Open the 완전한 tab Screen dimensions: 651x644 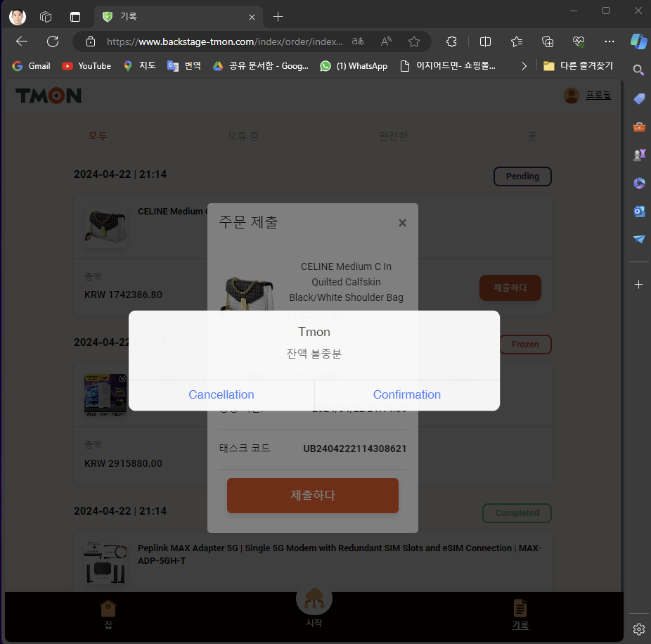[x=394, y=136]
